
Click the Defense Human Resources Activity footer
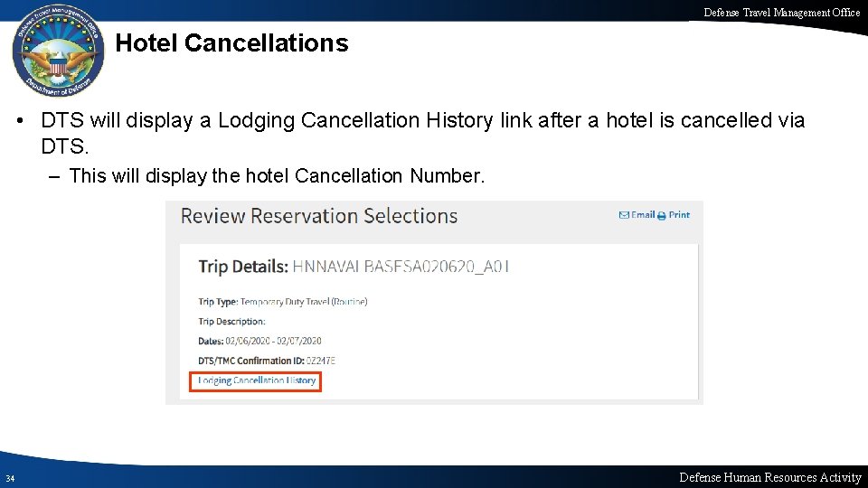click(769, 477)
